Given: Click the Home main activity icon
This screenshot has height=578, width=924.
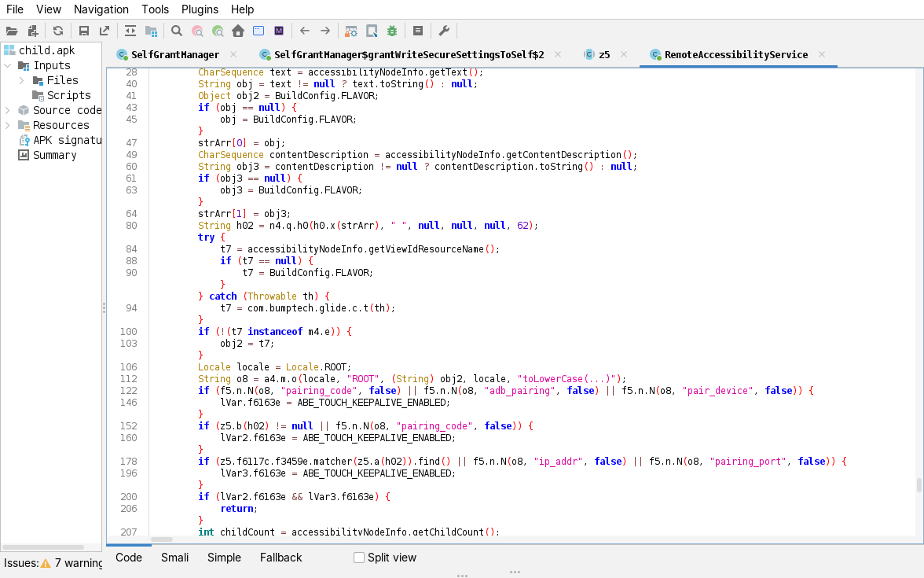Looking at the screenshot, I should coord(238,31).
